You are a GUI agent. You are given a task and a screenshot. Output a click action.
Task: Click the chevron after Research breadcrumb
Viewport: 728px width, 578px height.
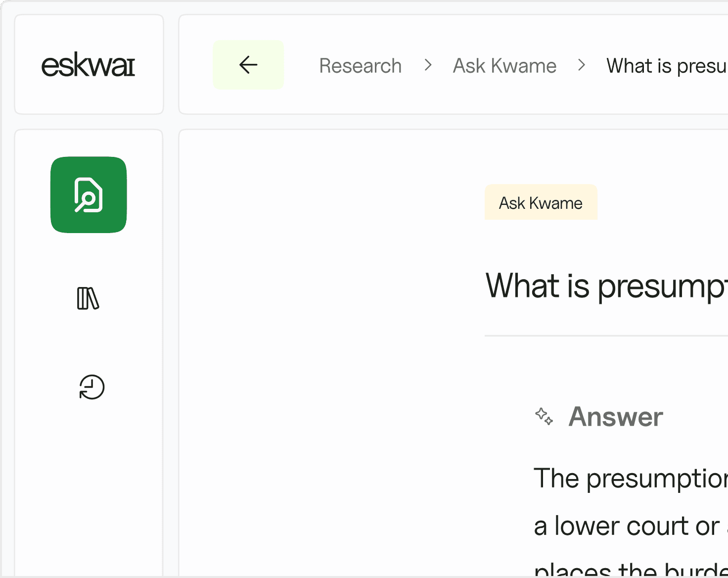click(x=428, y=65)
